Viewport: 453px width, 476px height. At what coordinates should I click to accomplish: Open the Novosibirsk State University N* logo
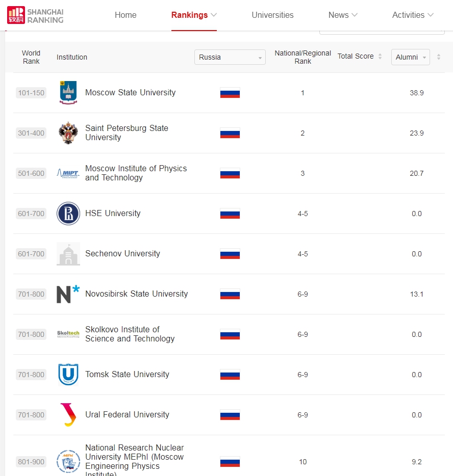pos(68,294)
